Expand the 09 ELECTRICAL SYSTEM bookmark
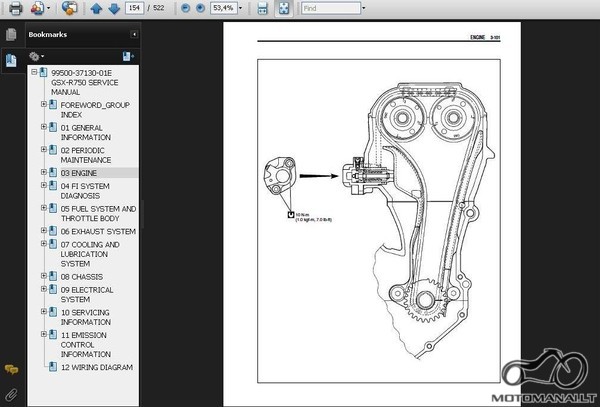This screenshot has height=407, width=600. (44, 289)
